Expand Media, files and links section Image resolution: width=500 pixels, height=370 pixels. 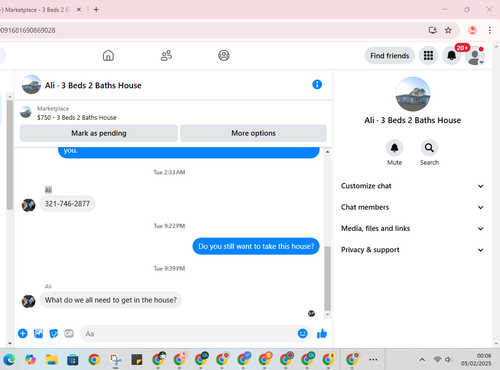coord(412,229)
